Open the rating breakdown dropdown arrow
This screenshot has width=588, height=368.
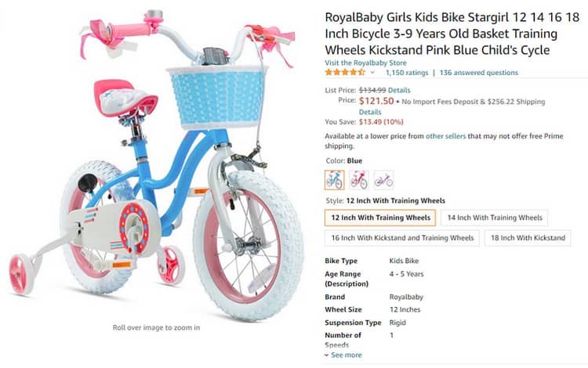372,73
